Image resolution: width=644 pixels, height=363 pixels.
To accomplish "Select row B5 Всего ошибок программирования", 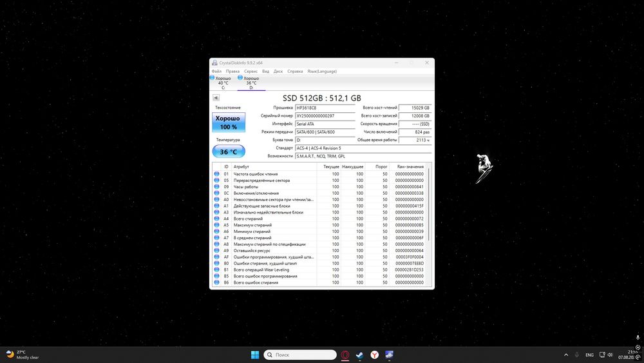I will tap(320, 276).
